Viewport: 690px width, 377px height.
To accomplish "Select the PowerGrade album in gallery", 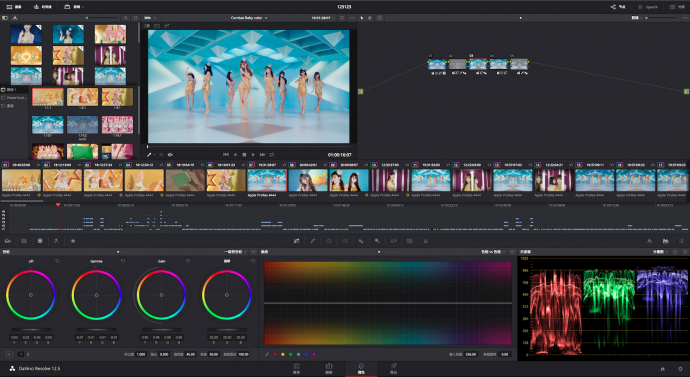I will tap(14, 98).
